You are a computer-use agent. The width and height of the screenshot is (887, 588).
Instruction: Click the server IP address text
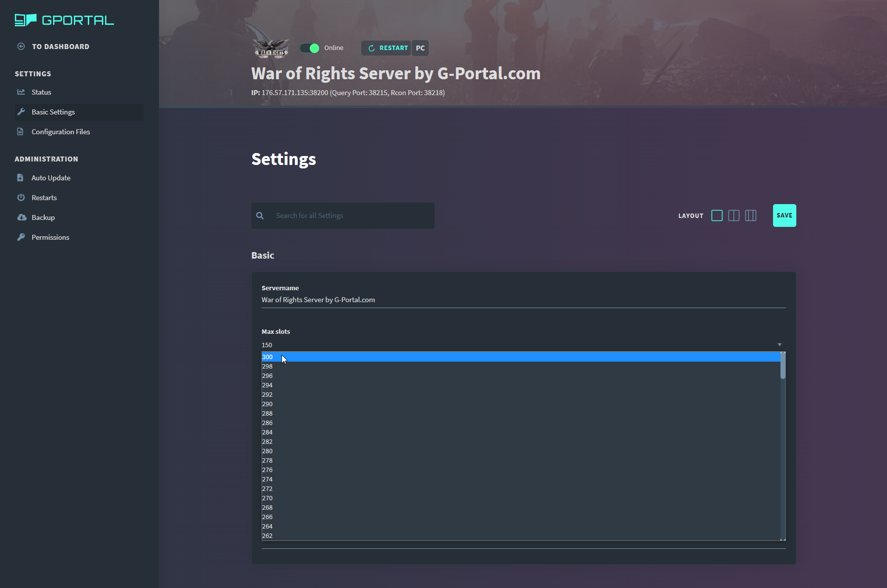point(348,93)
